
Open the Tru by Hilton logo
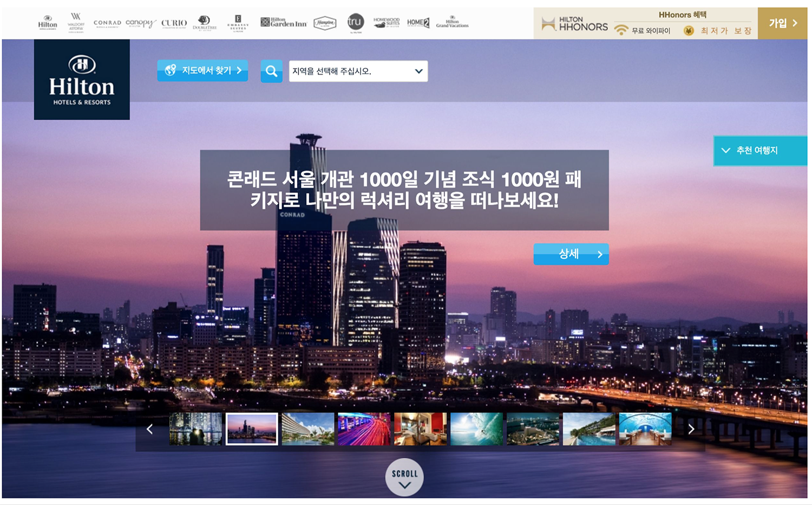[x=356, y=23]
